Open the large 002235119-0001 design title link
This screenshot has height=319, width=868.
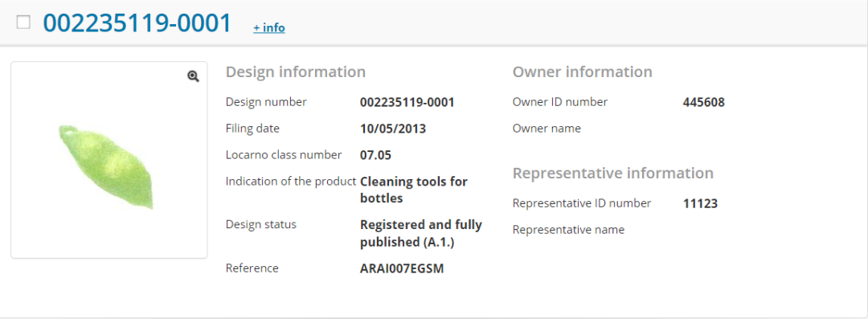(137, 23)
